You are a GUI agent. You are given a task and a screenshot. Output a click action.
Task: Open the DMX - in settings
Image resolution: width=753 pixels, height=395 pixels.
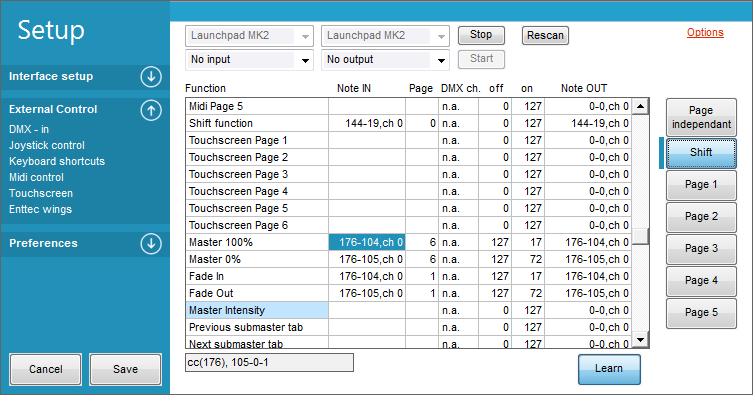click(x=29, y=129)
